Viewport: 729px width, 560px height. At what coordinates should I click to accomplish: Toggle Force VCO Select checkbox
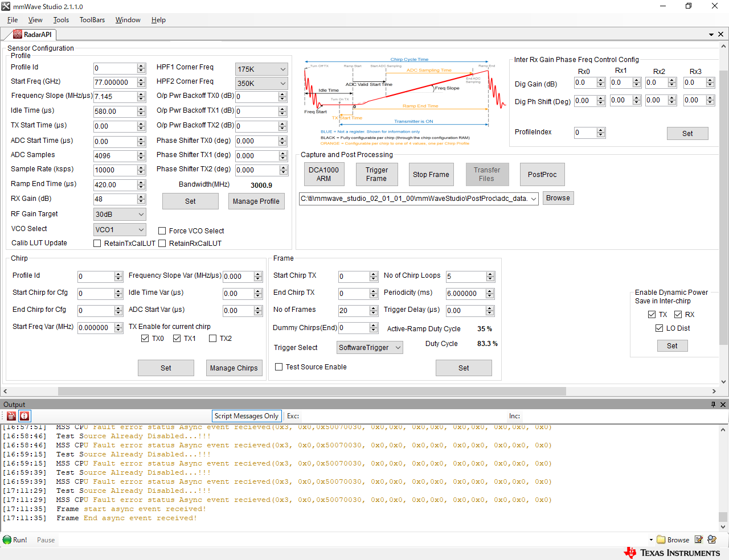click(162, 231)
